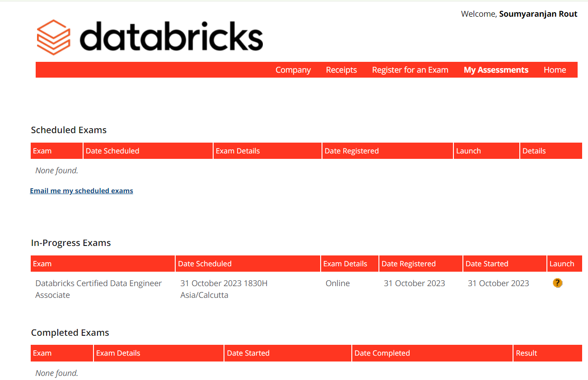
Task: Click Email me my scheduled exams link
Action: click(81, 191)
